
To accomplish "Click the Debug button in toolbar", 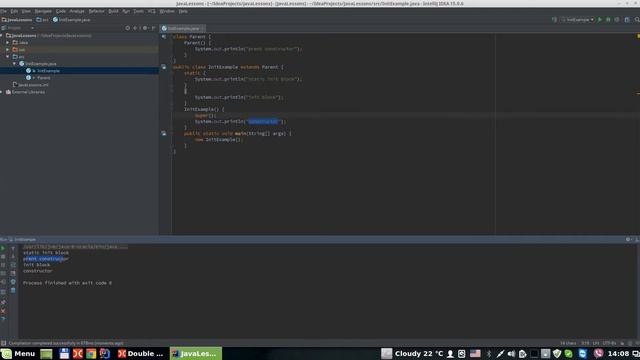I will tap(608, 20).
